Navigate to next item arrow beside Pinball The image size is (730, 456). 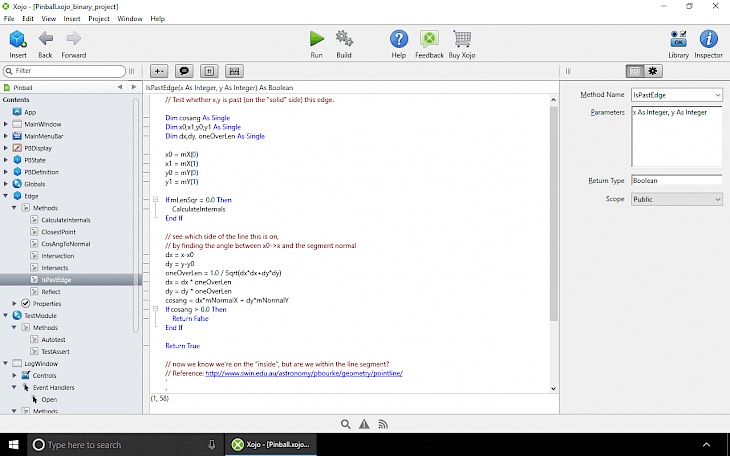coord(134,87)
